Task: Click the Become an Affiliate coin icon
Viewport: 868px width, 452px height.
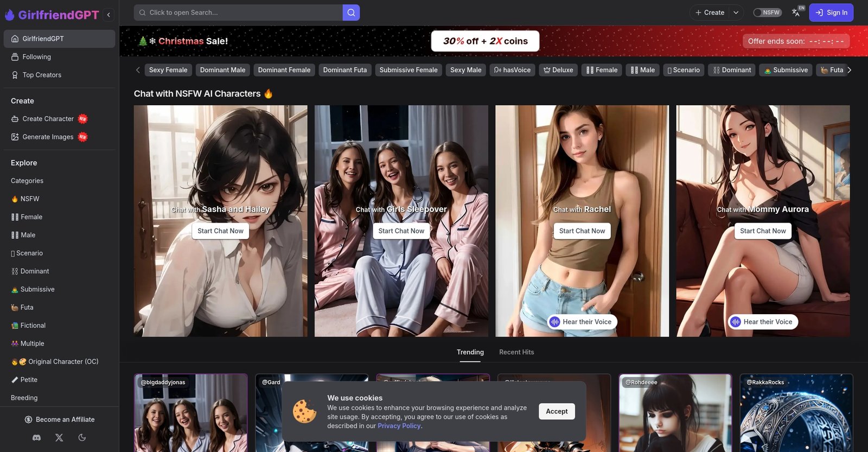Action: pos(29,419)
